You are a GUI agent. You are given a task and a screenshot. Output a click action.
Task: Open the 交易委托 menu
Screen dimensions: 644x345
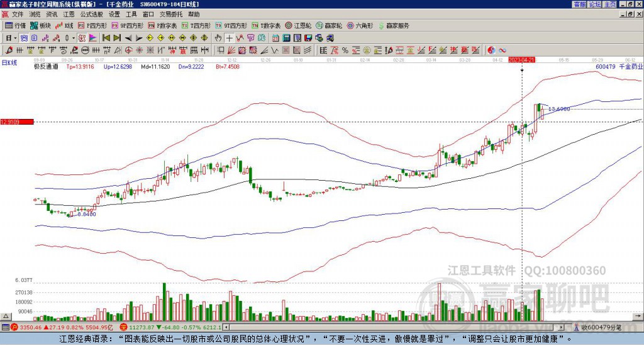click(171, 14)
